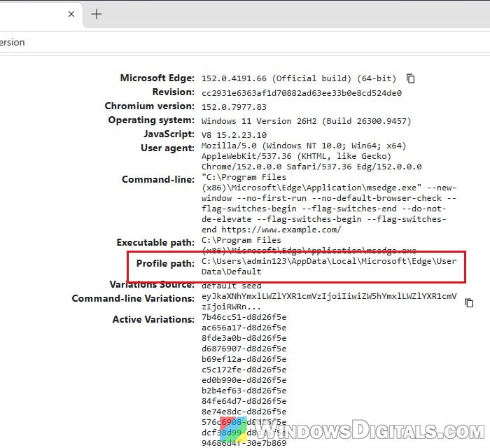The height and width of the screenshot is (448, 490).
Task: Select Chromium version 152.0.7977.83
Action: click(234, 107)
